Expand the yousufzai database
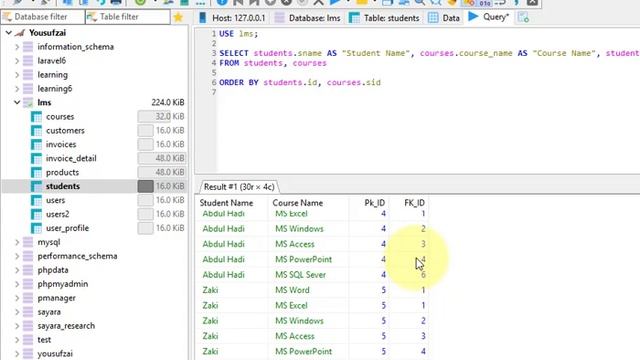The image size is (640, 360). point(17,354)
